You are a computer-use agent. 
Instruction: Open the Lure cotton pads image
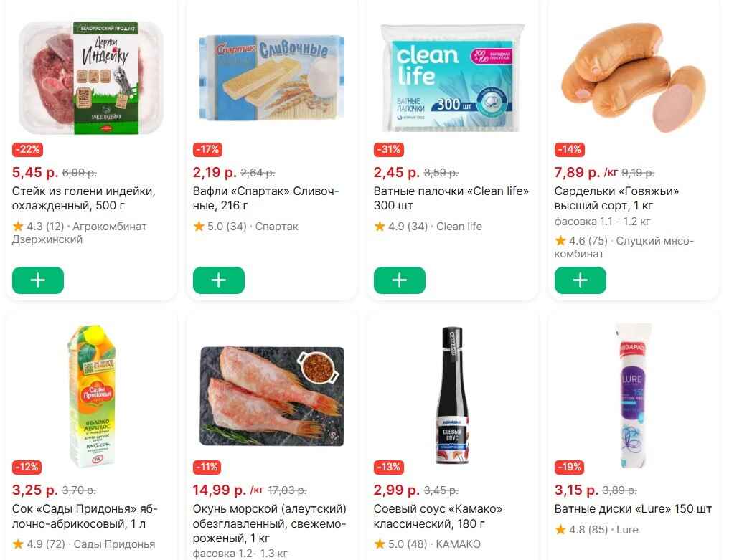633,396
